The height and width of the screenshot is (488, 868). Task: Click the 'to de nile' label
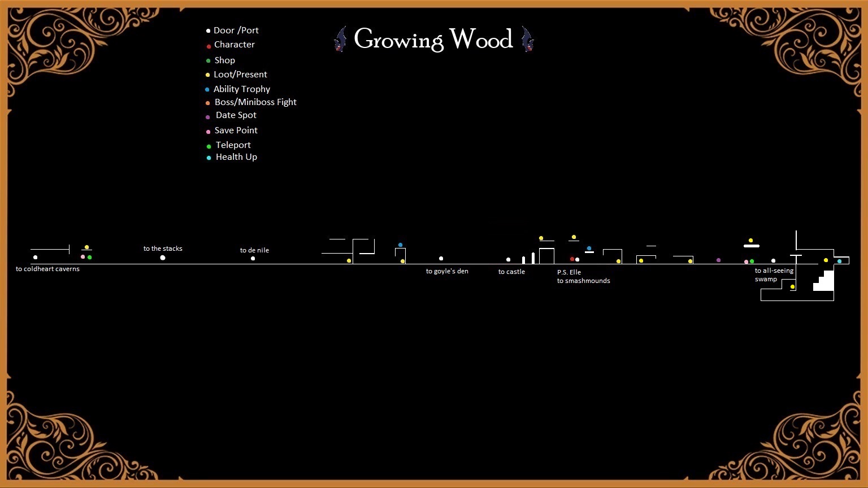click(x=254, y=250)
